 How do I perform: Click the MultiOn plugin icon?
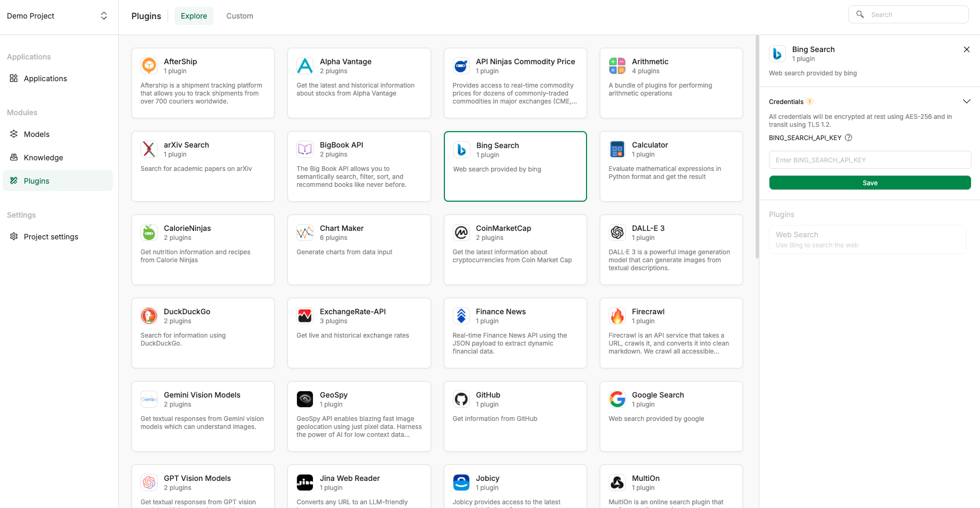[x=617, y=483]
